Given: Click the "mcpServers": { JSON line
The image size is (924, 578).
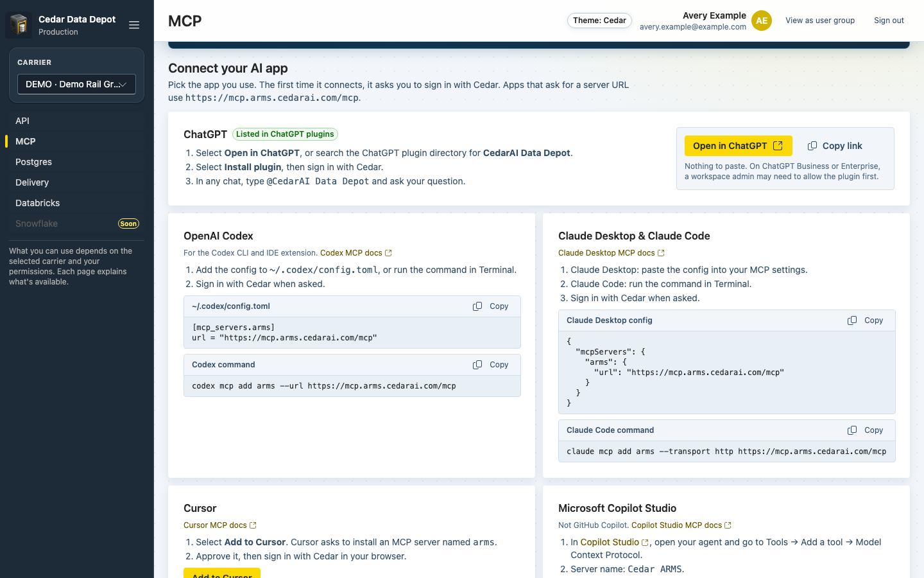Looking at the screenshot, I should pyautogui.click(x=610, y=352).
